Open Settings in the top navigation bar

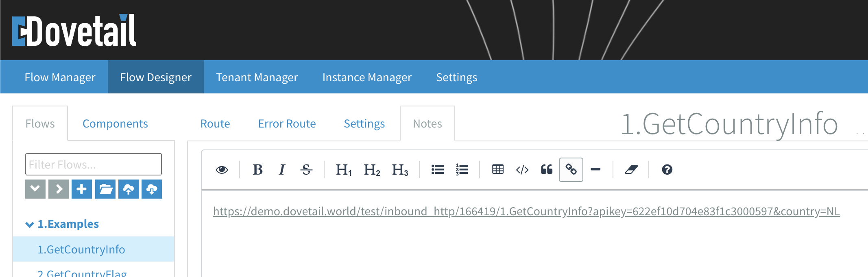click(457, 77)
